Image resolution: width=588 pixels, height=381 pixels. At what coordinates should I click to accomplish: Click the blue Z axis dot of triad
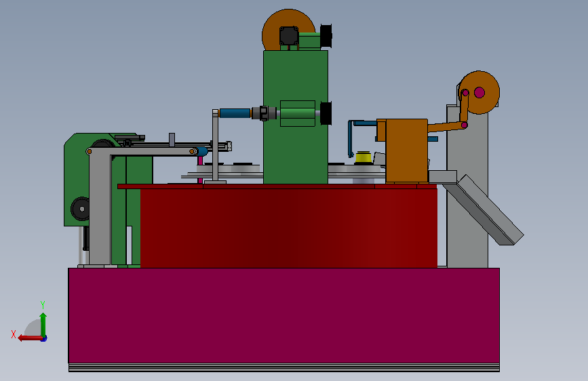click(x=44, y=339)
